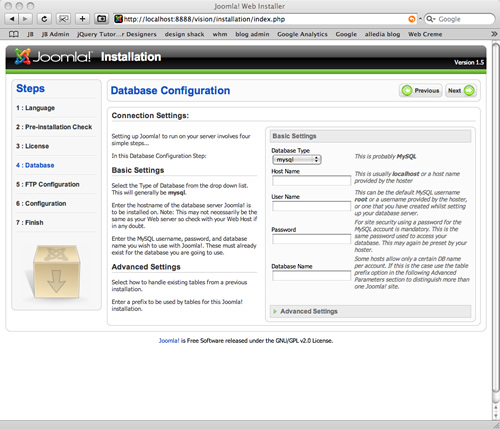Focus the Host Name input field
Viewport: 500px width, 429px height.
pos(311,181)
